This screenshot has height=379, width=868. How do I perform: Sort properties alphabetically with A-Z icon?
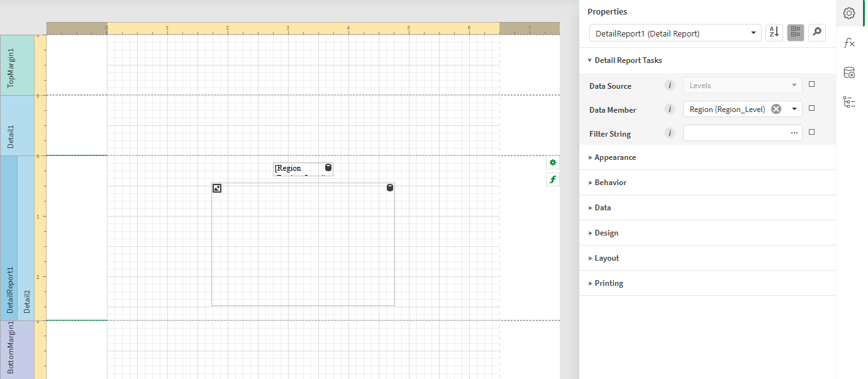[774, 32]
